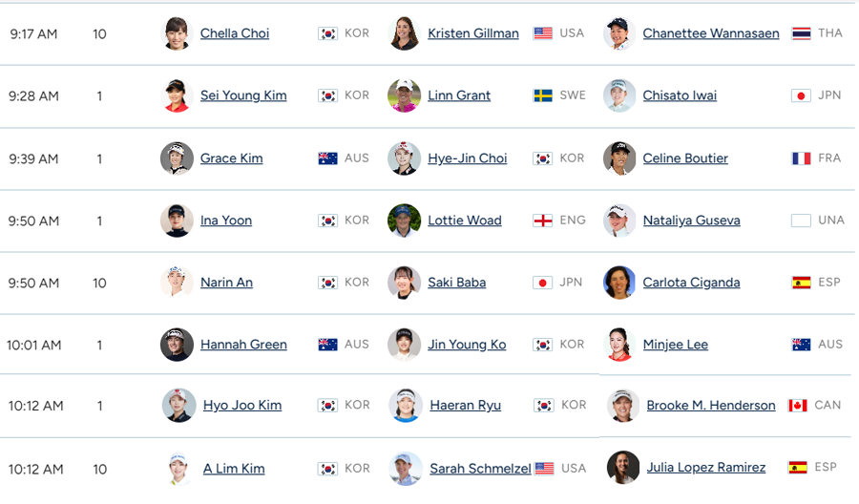This screenshot has width=859, height=504.
Task: Click Hannah Green's headshot
Action: [x=178, y=345]
